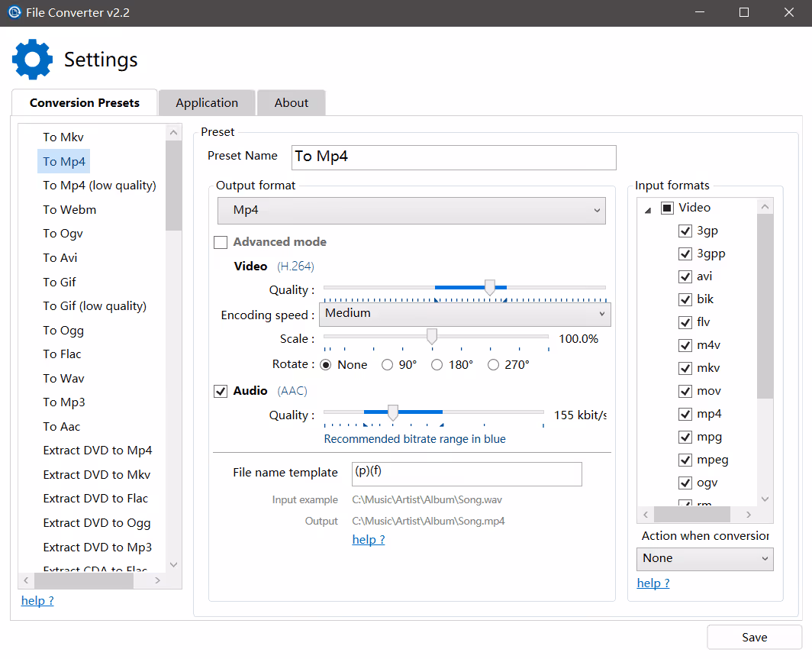Open the About tab
This screenshot has width=812, height=659.
tap(292, 103)
